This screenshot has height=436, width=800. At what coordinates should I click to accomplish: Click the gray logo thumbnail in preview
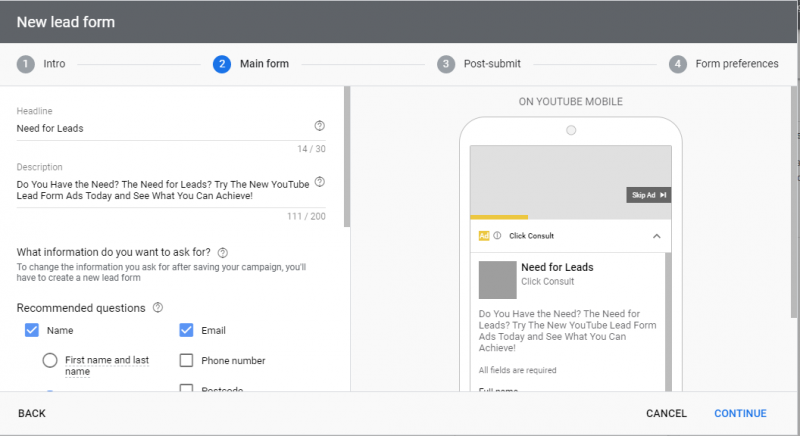(497, 280)
